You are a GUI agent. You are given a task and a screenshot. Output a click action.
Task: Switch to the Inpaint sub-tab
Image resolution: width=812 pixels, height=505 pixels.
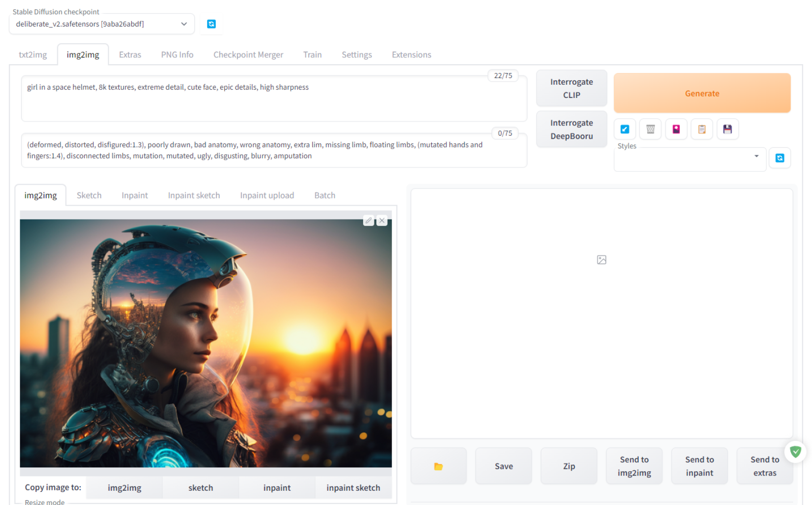coord(135,195)
